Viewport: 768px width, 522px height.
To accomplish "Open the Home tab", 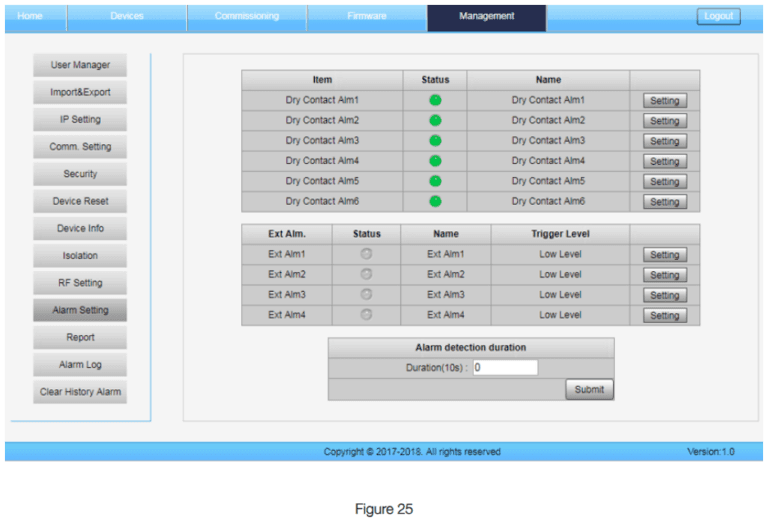I will coord(31,16).
